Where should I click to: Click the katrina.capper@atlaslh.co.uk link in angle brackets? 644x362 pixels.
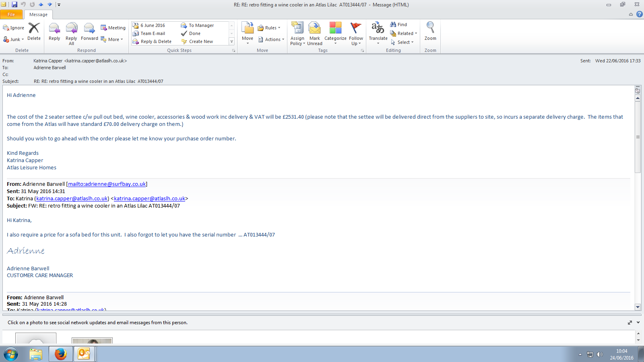[149, 198]
